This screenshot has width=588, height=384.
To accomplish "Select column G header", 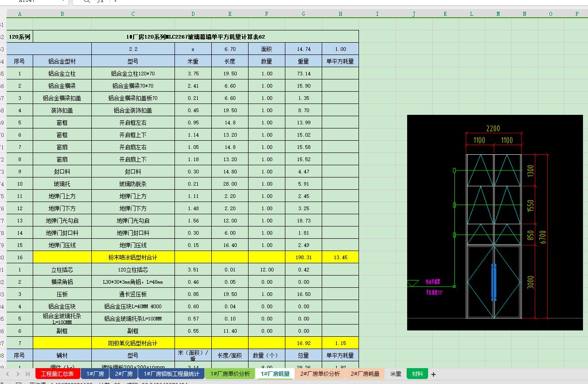I will (x=304, y=14).
